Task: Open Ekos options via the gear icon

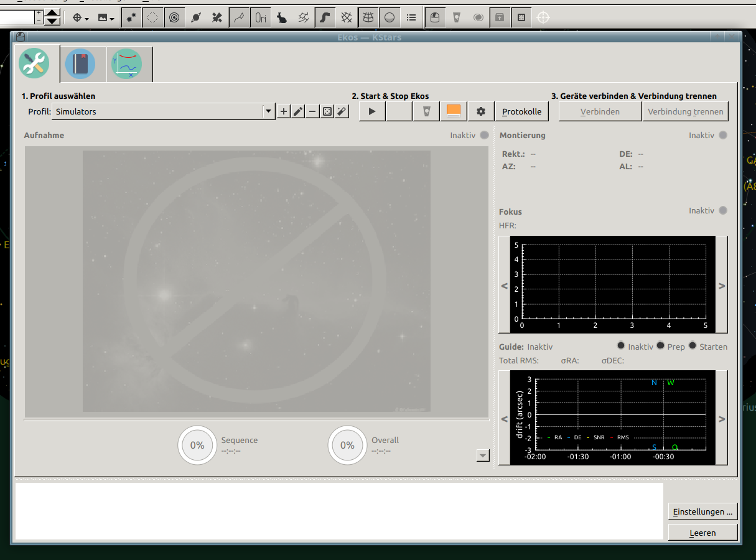Action: [480, 111]
